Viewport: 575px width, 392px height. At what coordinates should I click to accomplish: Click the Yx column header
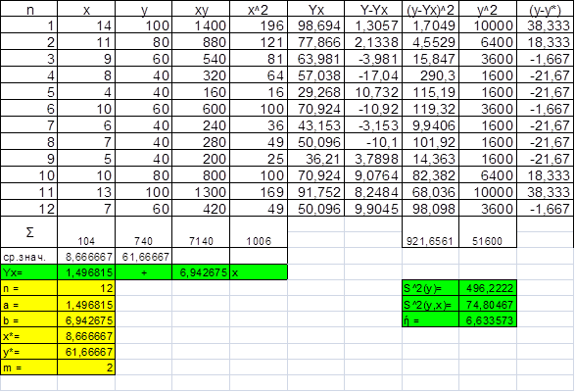click(315, 9)
